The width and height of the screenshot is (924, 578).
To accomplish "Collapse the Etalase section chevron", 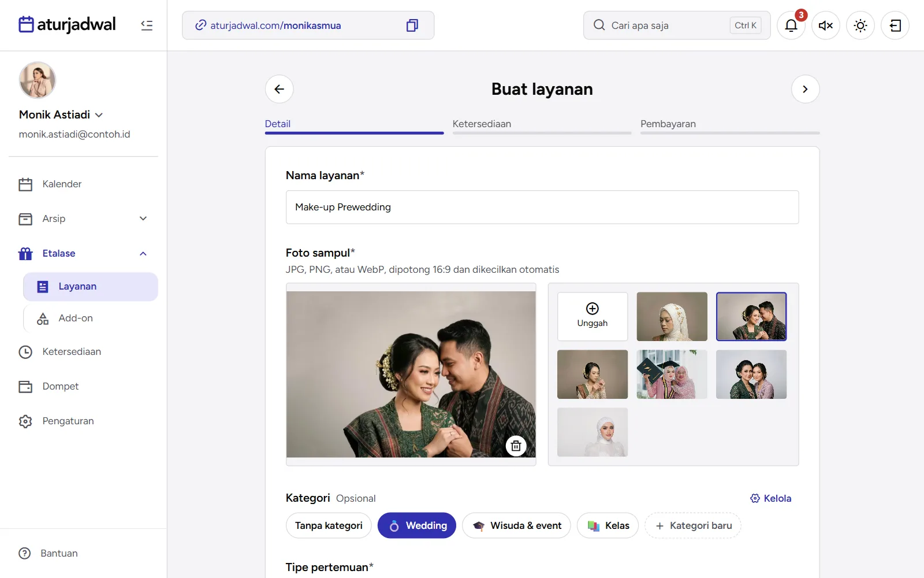I will [143, 253].
